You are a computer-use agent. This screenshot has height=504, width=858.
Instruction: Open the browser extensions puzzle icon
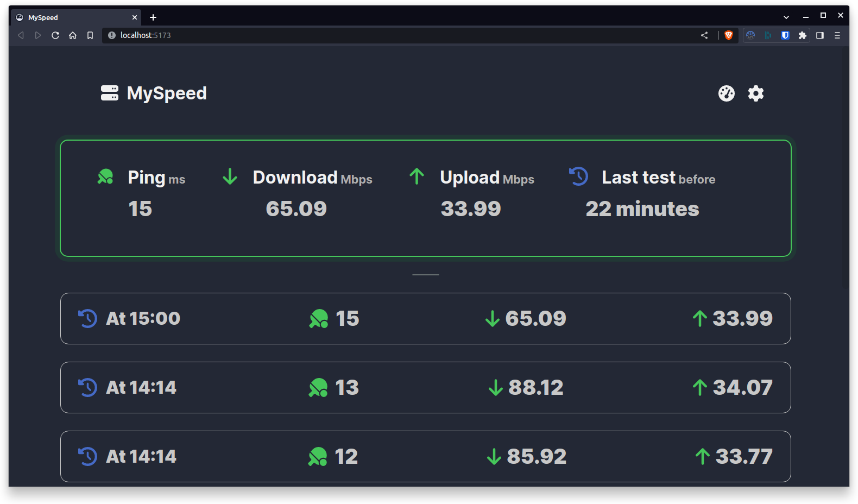click(802, 35)
